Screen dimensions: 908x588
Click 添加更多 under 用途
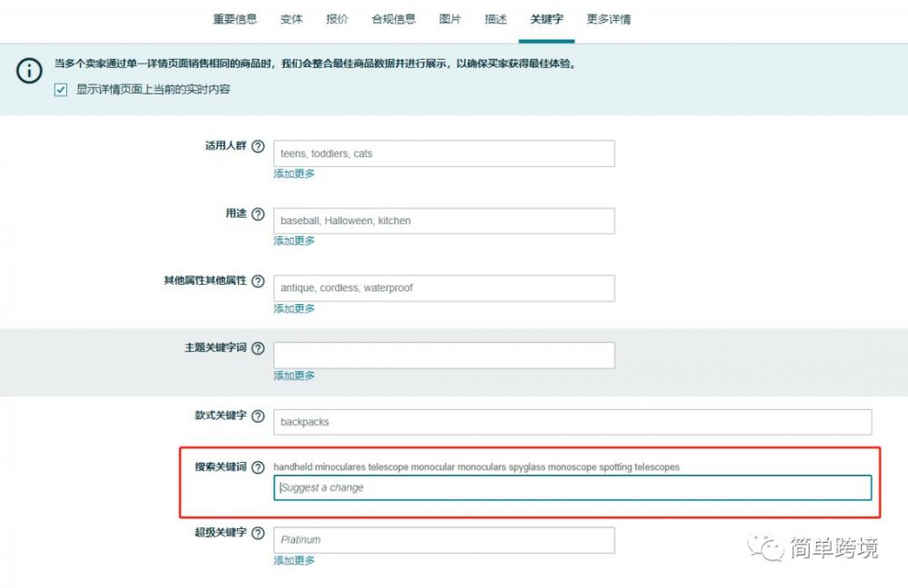[294, 240]
